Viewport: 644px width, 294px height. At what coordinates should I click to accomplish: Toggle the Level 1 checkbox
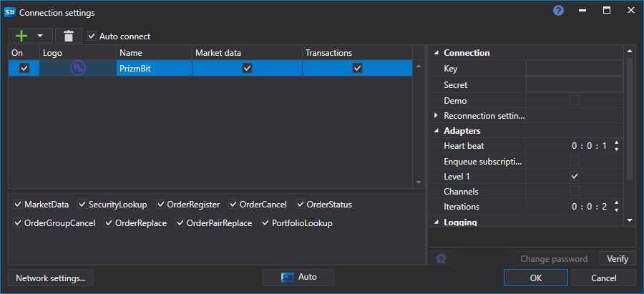575,176
